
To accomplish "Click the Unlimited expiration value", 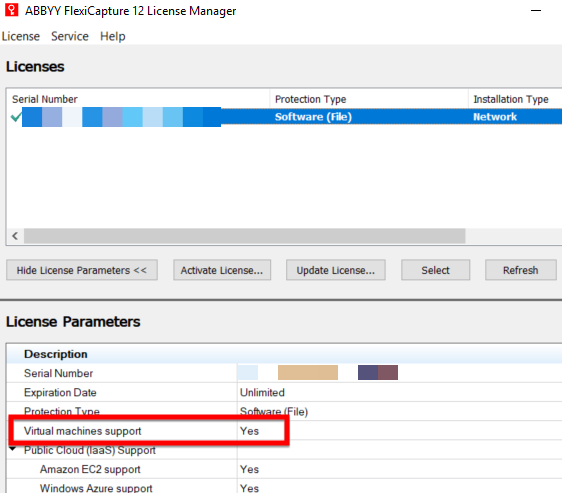I will [262, 393].
